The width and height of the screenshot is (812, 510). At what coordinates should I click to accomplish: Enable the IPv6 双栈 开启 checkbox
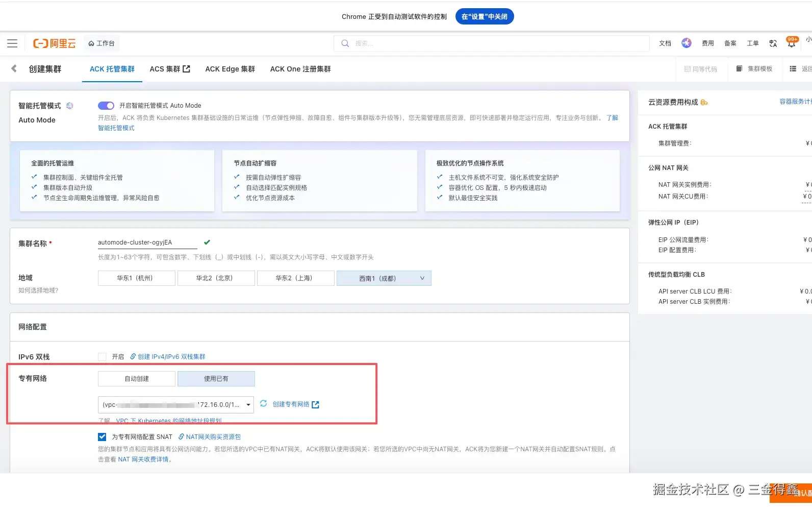[x=102, y=357]
